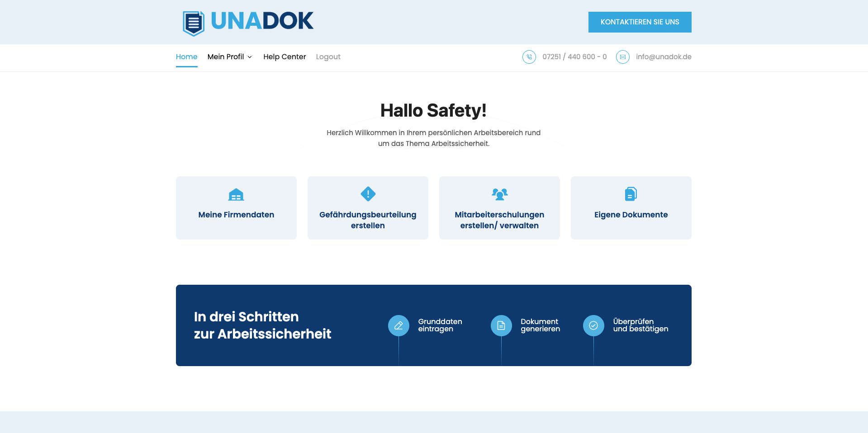Open the Mein Profil menu

click(x=226, y=57)
